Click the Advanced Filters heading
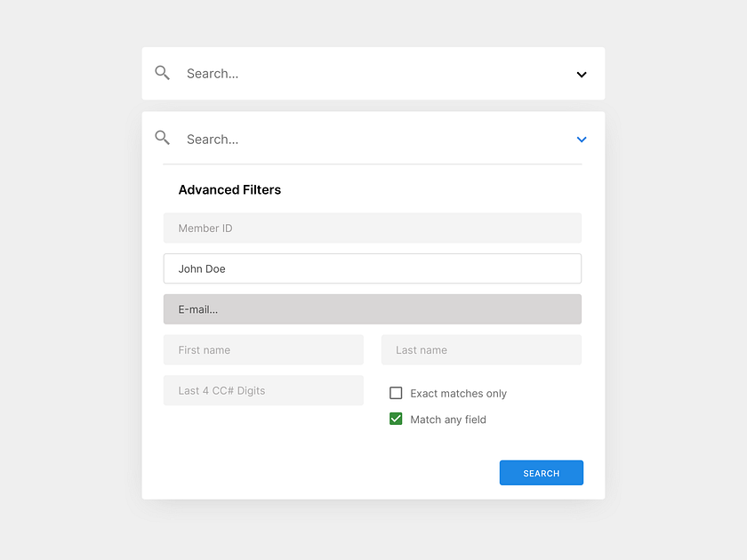 coord(229,189)
